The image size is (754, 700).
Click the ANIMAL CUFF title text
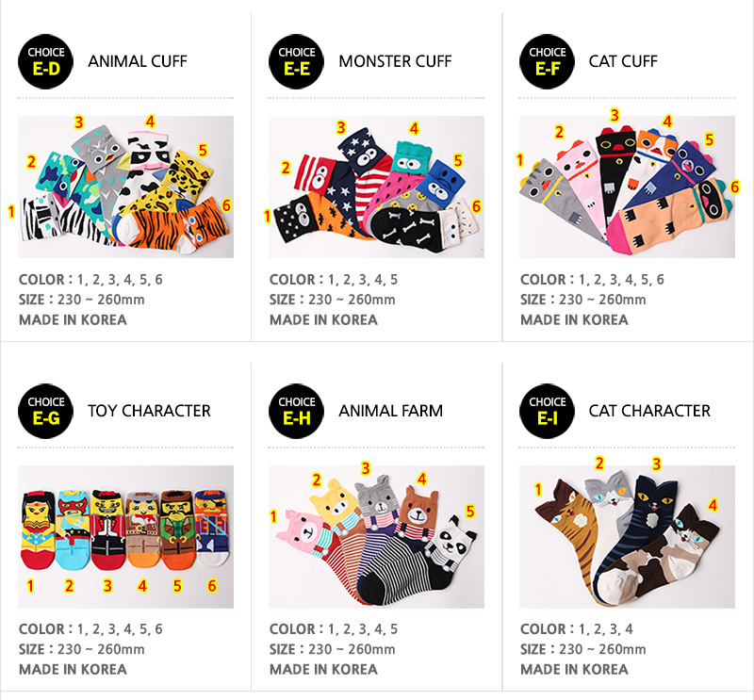pos(138,61)
